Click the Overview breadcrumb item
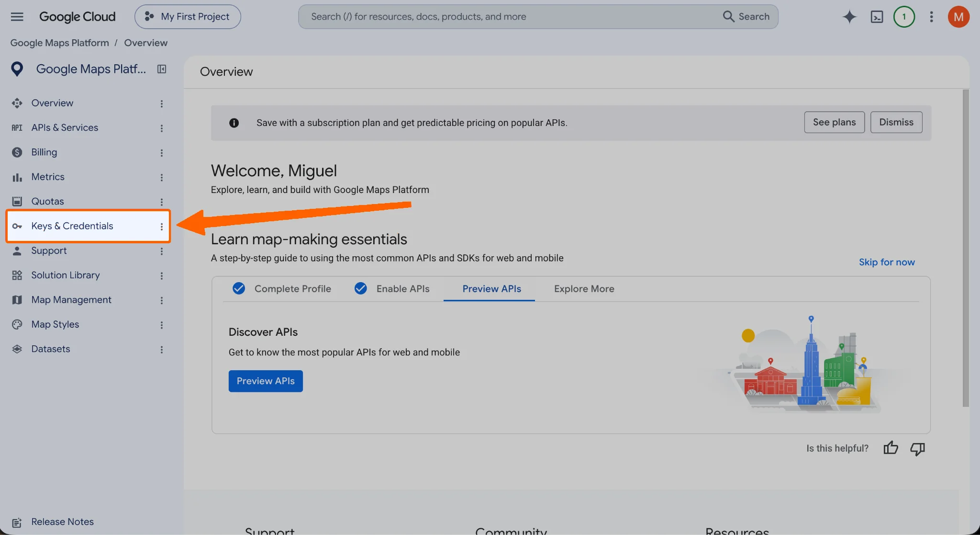The image size is (980, 535). point(145,43)
